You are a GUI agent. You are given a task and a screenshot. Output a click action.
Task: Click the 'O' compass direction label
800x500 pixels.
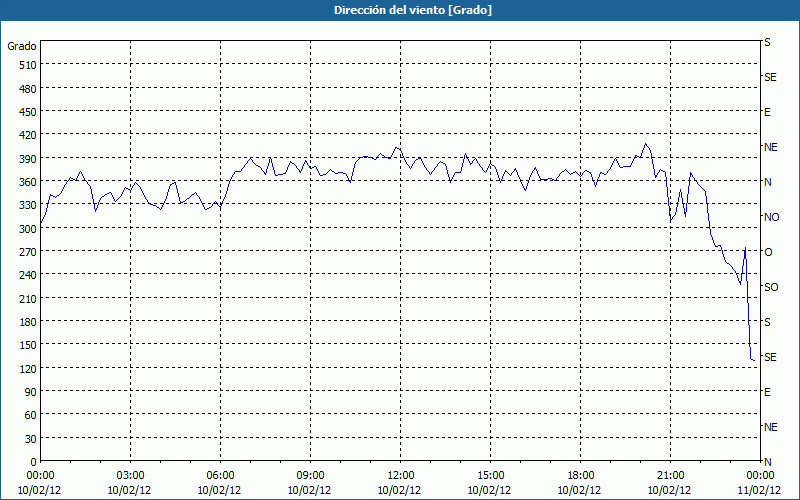[768, 252]
